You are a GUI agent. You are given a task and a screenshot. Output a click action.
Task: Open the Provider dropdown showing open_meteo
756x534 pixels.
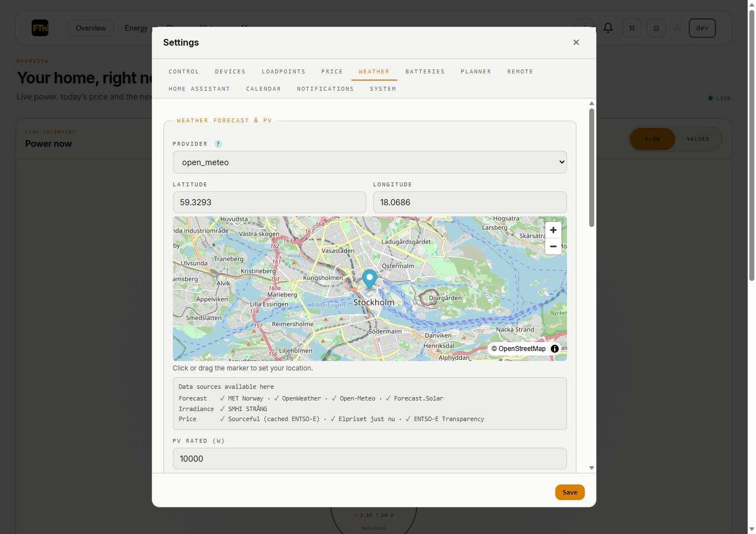click(x=370, y=162)
